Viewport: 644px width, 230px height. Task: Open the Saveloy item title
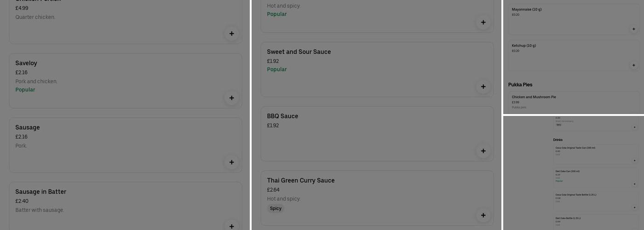click(x=26, y=63)
